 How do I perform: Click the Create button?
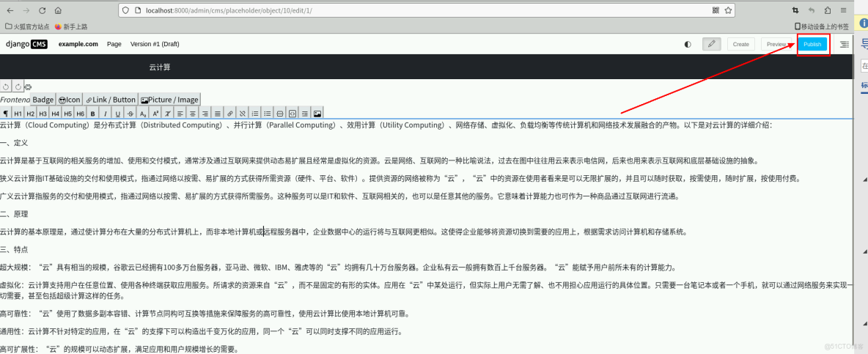(740, 44)
